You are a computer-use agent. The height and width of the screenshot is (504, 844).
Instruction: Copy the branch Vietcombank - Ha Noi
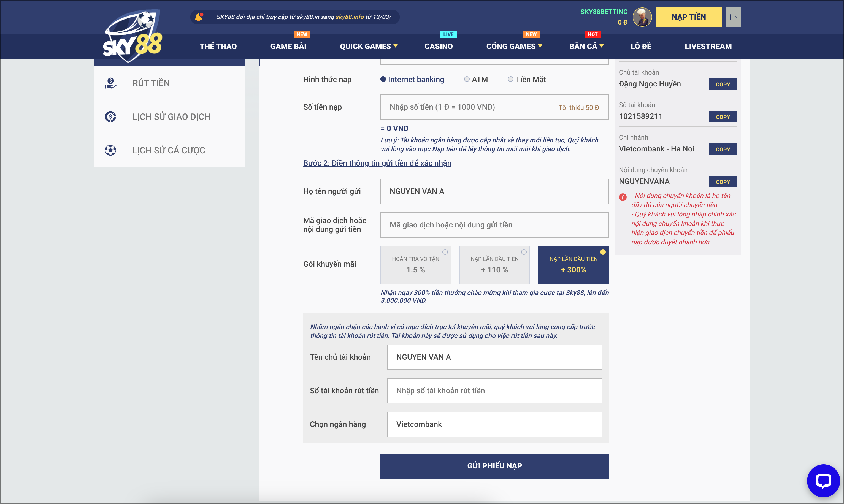(723, 149)
